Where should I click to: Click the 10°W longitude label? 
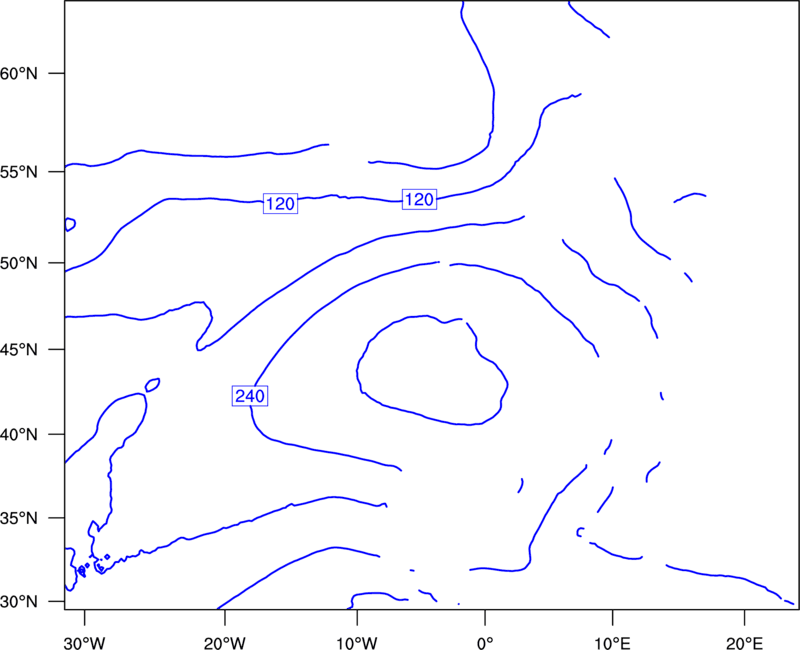point(357,643)
